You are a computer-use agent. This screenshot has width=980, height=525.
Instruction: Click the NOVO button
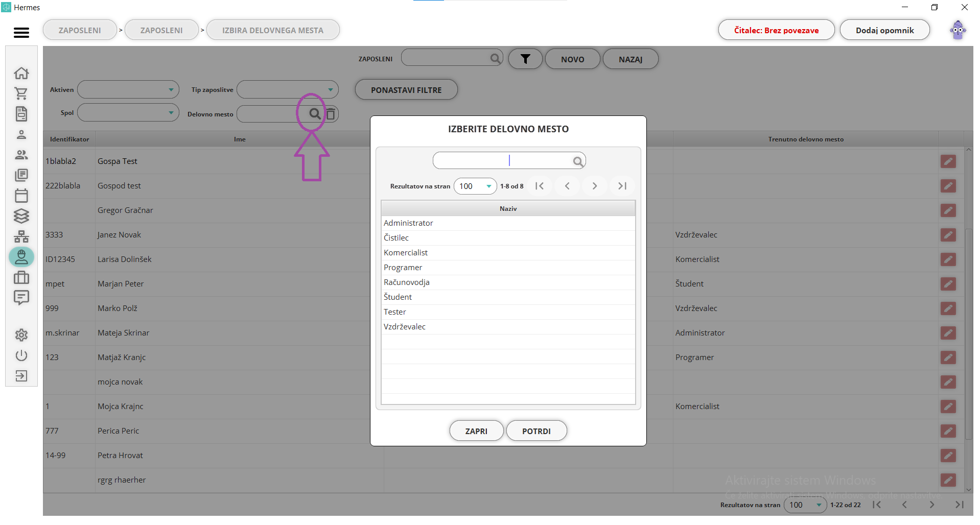click(572, 59)
